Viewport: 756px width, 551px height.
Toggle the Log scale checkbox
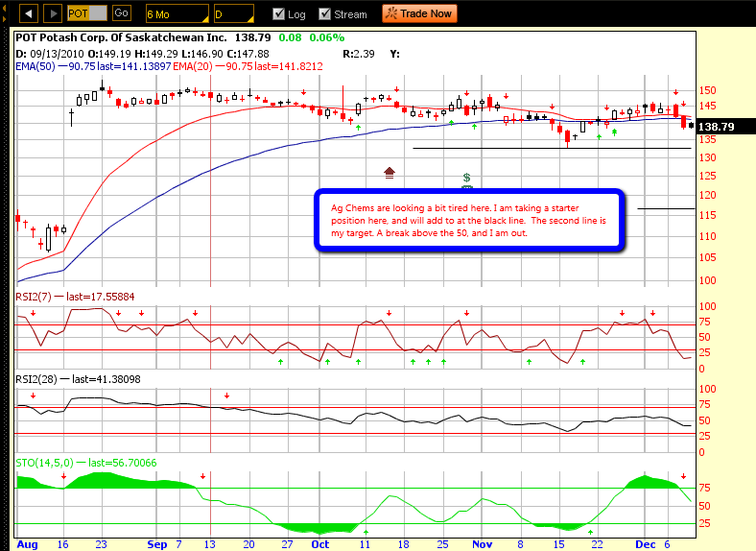tap(278, 14)
